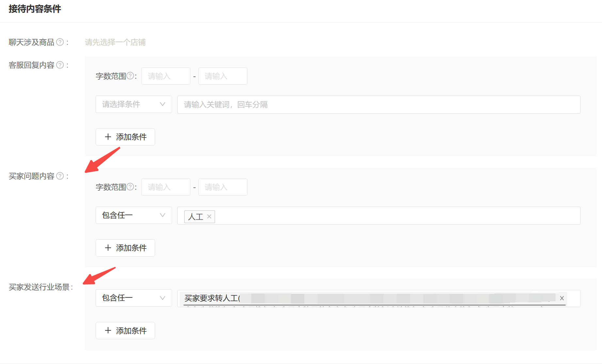
Task: Focus minimum 字数范围 input in 客服回复内容
Action: (x=166, y=76)
